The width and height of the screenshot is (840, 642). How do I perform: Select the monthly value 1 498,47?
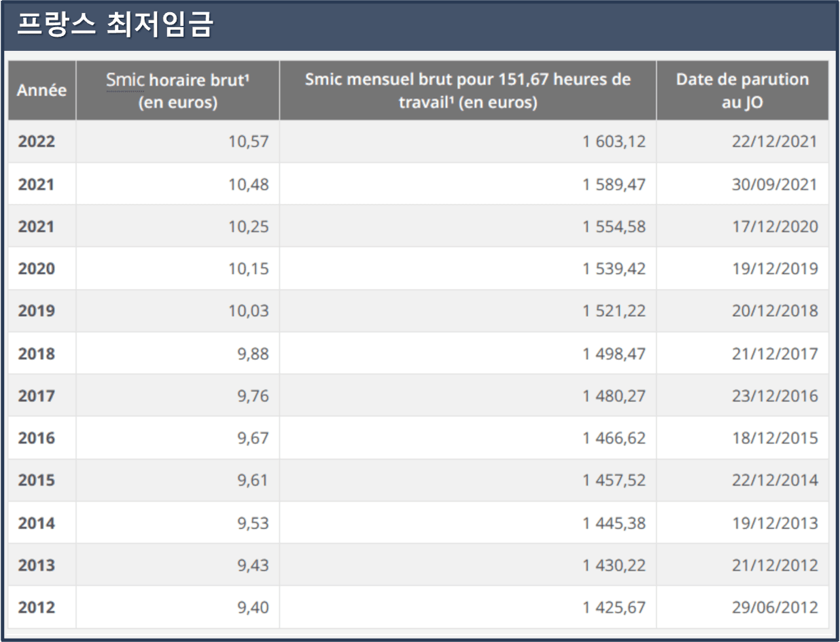tap(614, 354)
